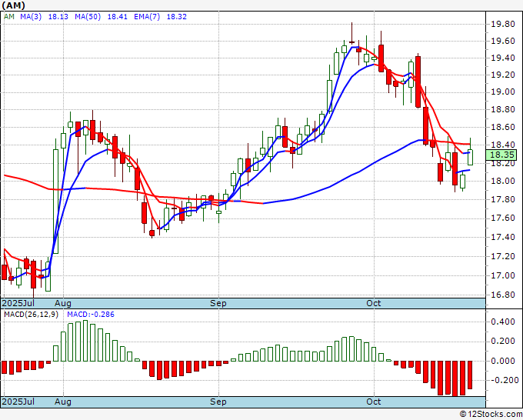Viewport: 523px width, 420px height.
Task: Click the Oct label on price chart axis
Action: [375, 304]
